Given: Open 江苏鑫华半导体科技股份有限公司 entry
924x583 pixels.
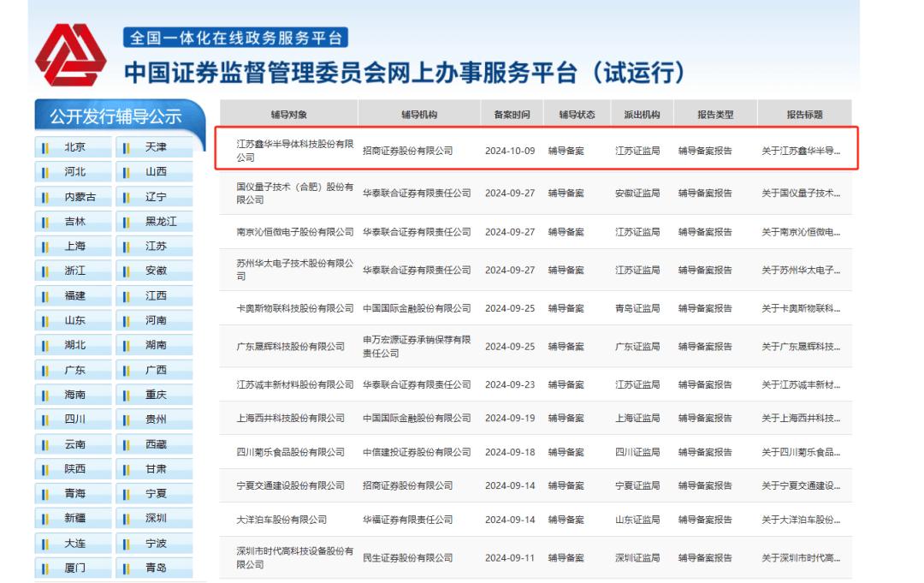Looking at the screenshot, I should click(x=294, y=151).
